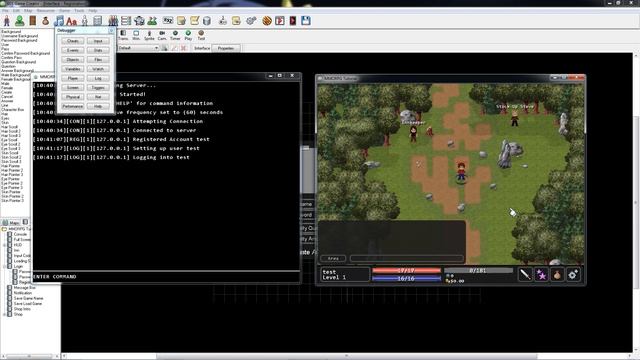Screen dimensions: 640x360
Task: Open the music notes audio editor icon
Action: tap(60, 20)
